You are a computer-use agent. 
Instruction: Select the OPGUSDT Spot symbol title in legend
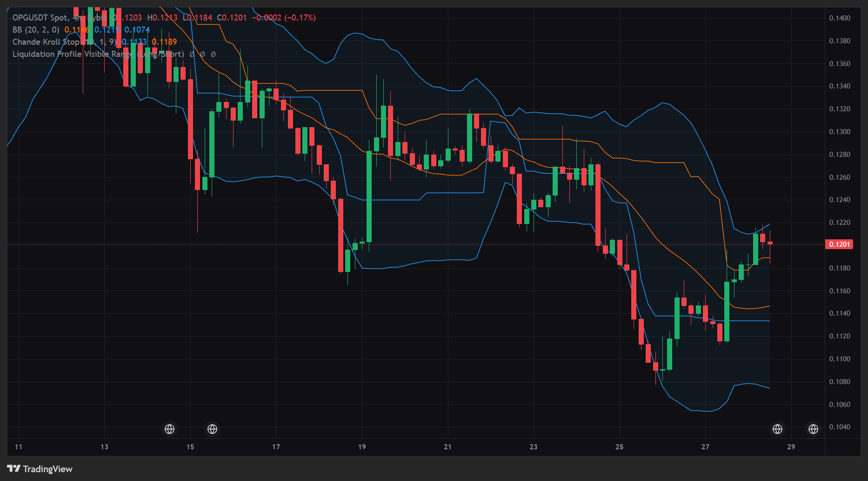click(x=40, y=18)
